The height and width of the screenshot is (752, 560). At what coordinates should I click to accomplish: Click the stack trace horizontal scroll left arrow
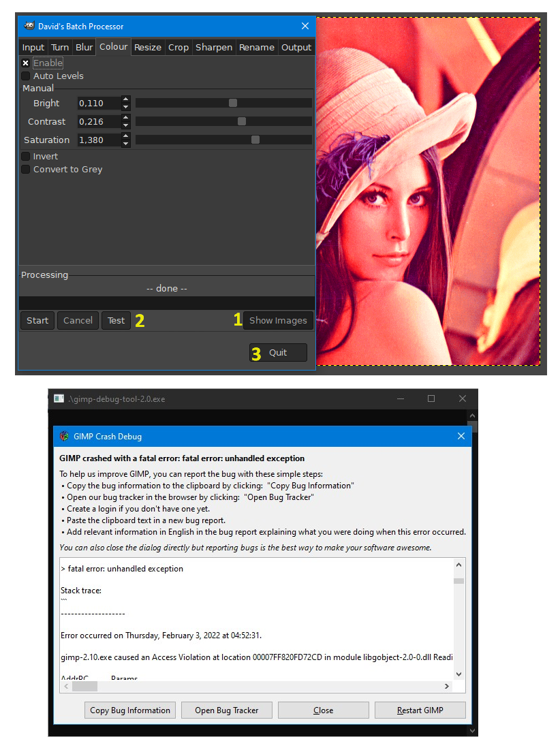click(66, 687)
